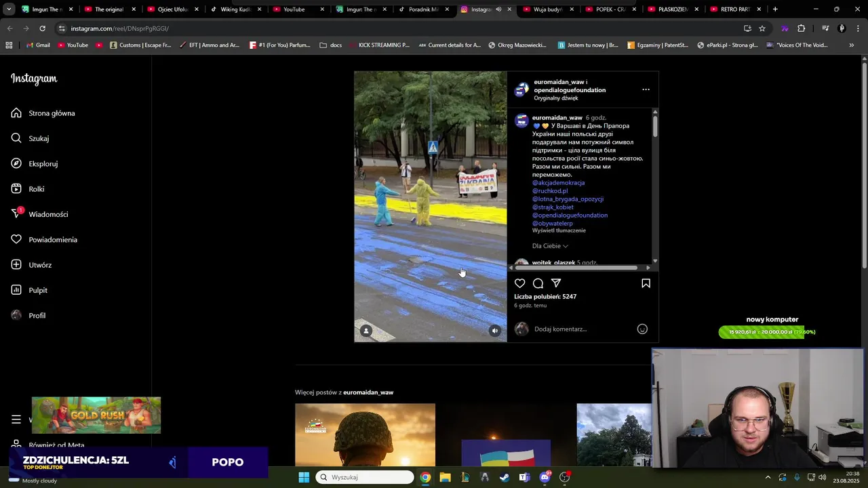Click the Chrome address bar

[400, 28]
